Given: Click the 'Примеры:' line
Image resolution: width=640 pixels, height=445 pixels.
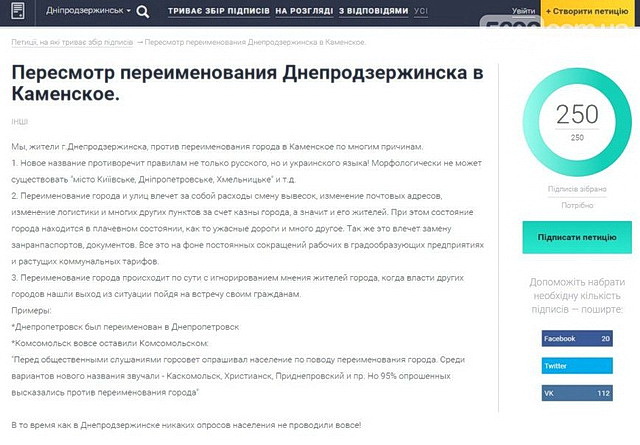Looking at the screenshot, I should coord(31,311).
